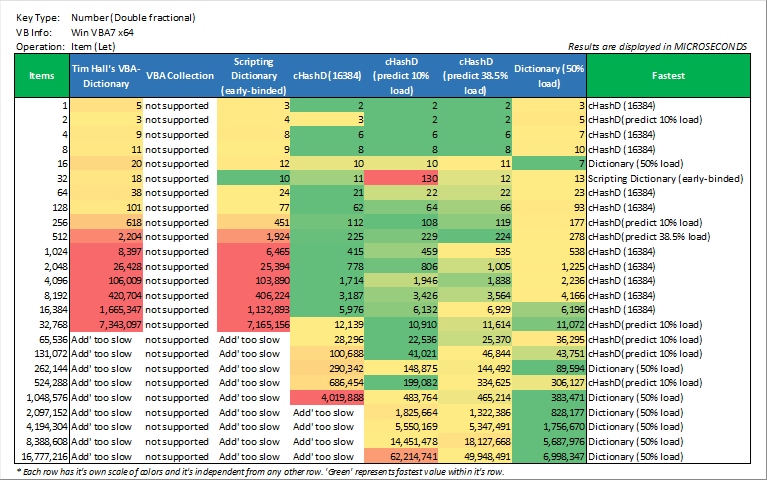Click the cell containing 7,343,097
The width and height of the screenshot is (767, 480).
105,325
